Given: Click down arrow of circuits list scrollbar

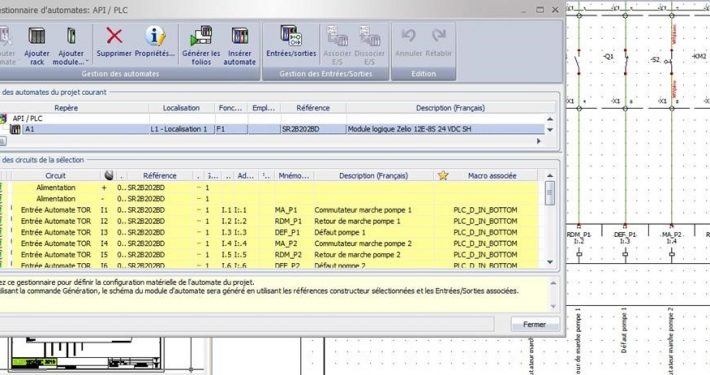Looking at the screenshot, I should tap(550, 262).
